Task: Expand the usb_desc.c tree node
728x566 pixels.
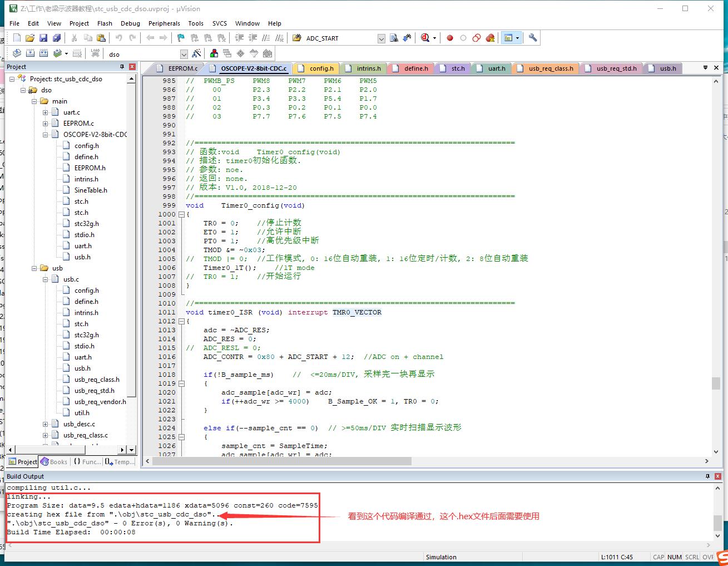Action: coord(45,424)
